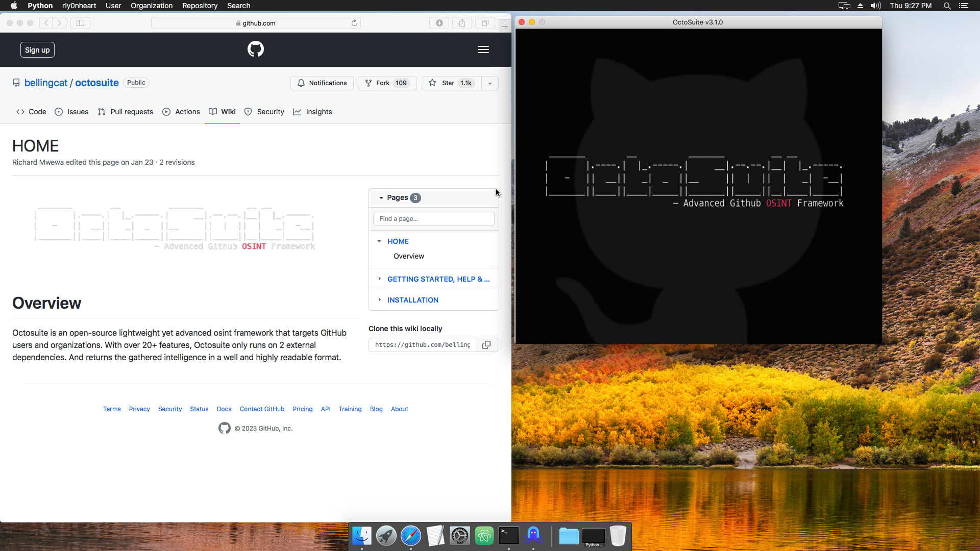
Task: Toggle the repository watch notifications
Action: [x=323, y=83]
